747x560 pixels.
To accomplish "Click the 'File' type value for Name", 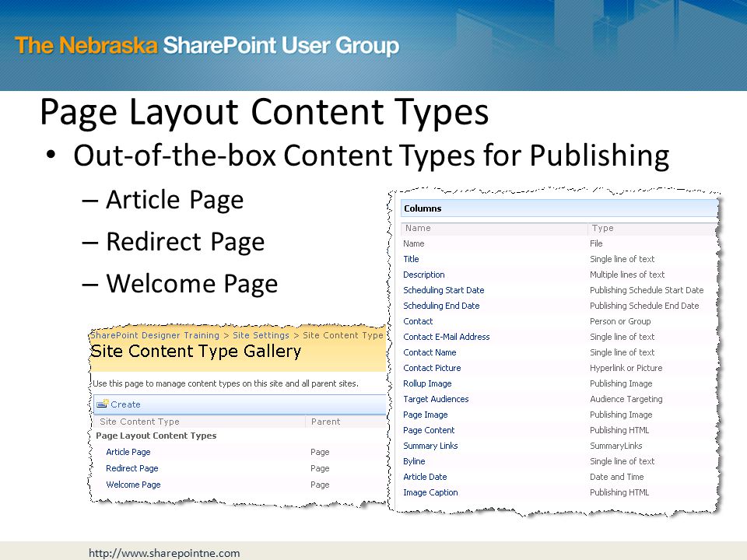I will coord(596,243).
